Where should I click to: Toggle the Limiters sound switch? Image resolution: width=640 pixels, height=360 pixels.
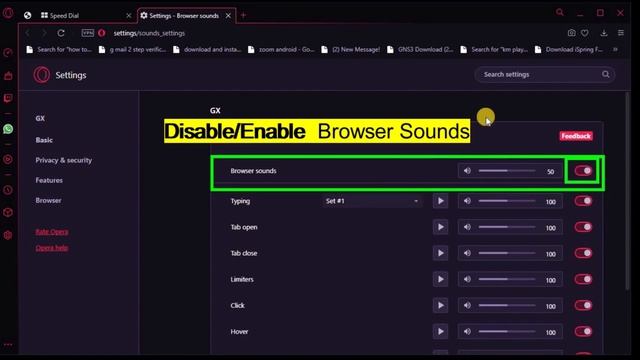coord(583,279)
